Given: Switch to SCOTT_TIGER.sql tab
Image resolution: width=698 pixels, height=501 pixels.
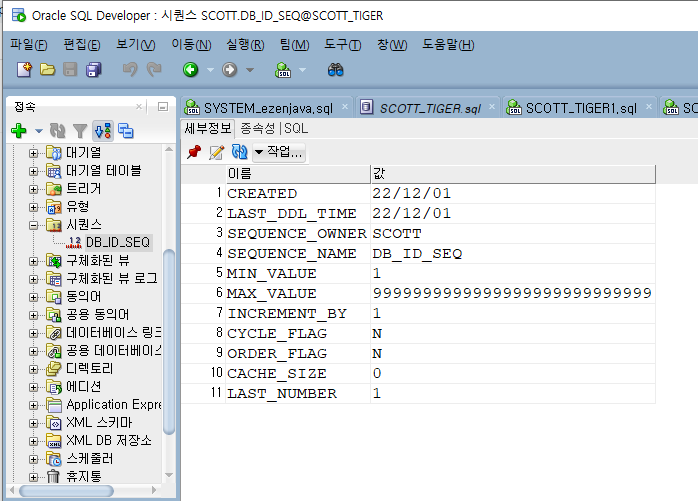Looking at the screenshot, I should coord(430,108).
